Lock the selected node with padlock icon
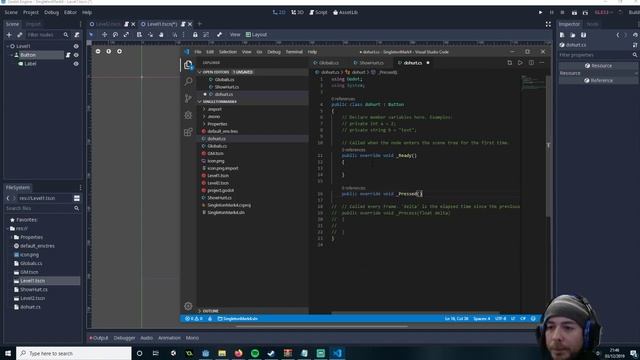The image size is (640, 360). point(195,35)
